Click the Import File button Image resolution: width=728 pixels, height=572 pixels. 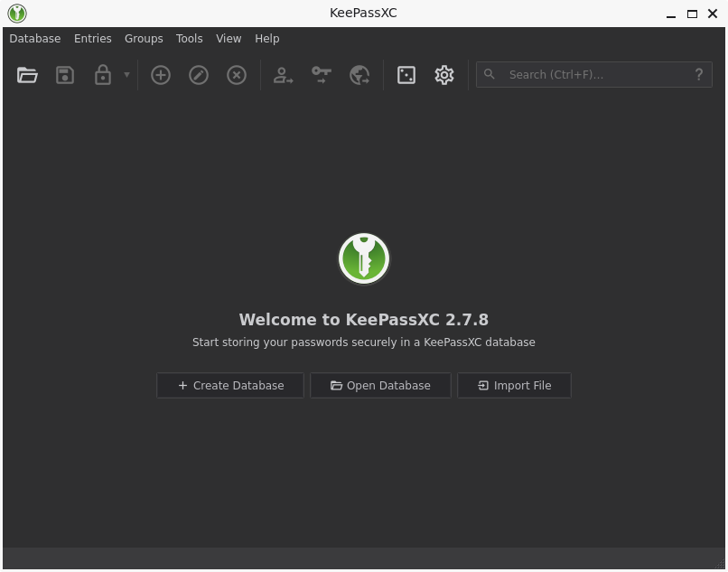(x=514, y=385)
